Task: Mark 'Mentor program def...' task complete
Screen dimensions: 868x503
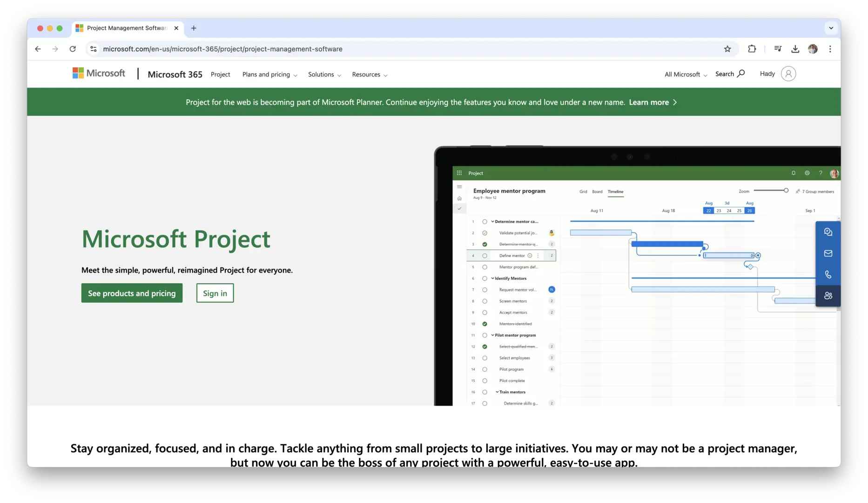Action: (x=484, y=267)
